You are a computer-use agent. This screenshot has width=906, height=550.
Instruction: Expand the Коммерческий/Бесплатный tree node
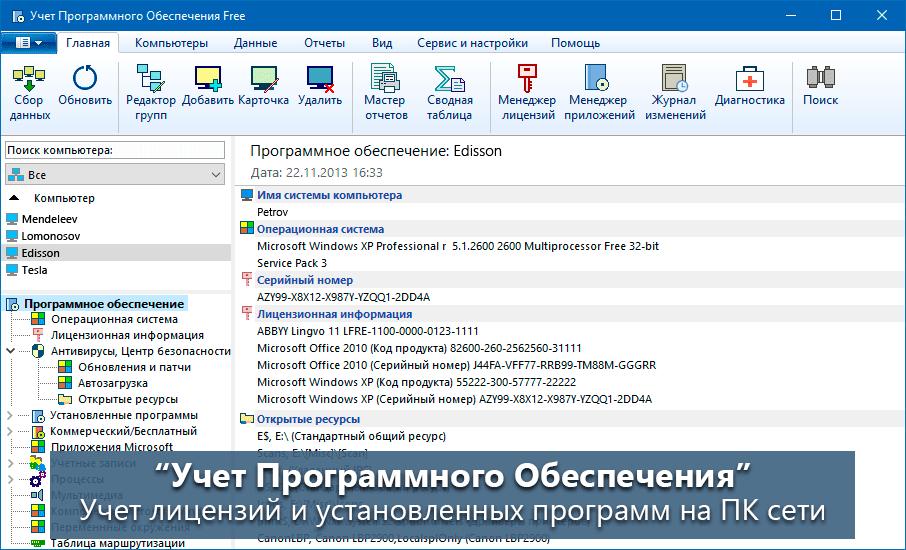click(x=11, y=431)
